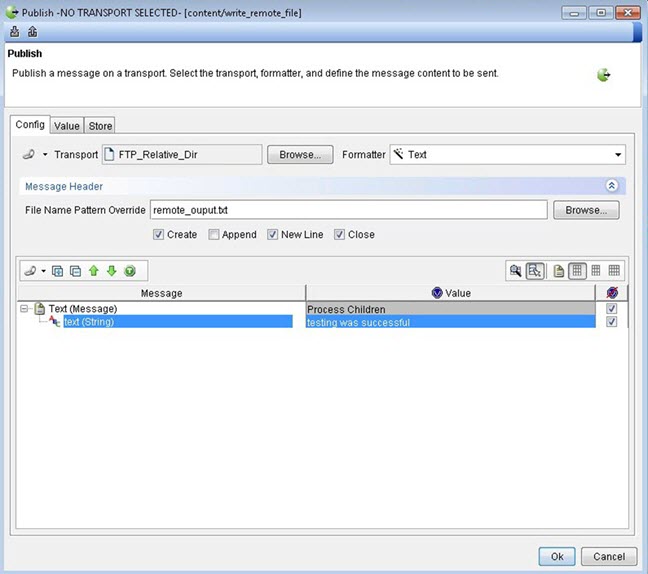Toggle the New Line checkbox
The width and height of the screenshot is (648, 574).
tap(272, 235)
